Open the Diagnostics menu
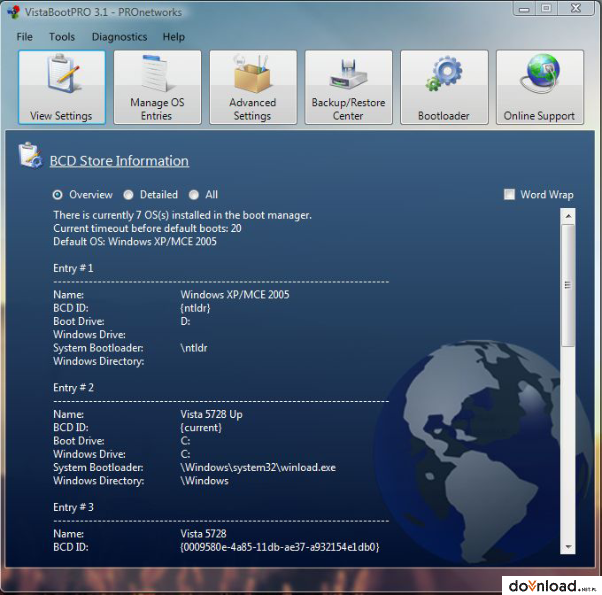 point(119,37)
